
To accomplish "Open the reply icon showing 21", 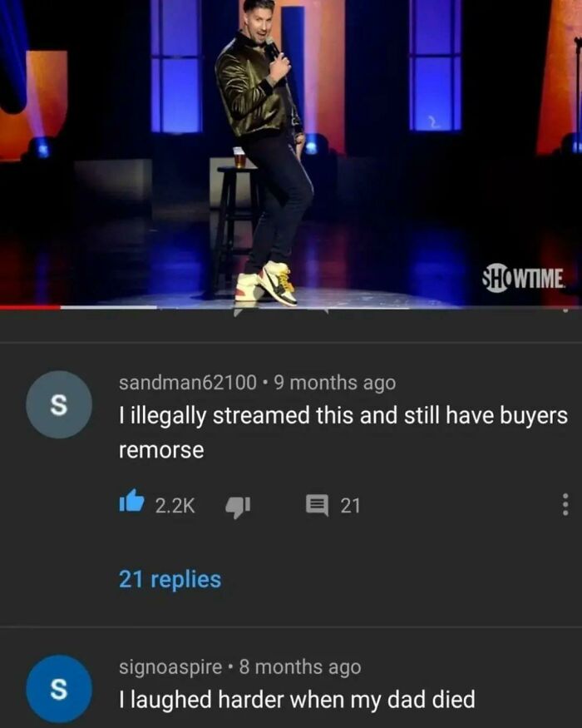I will click(317, 505).
